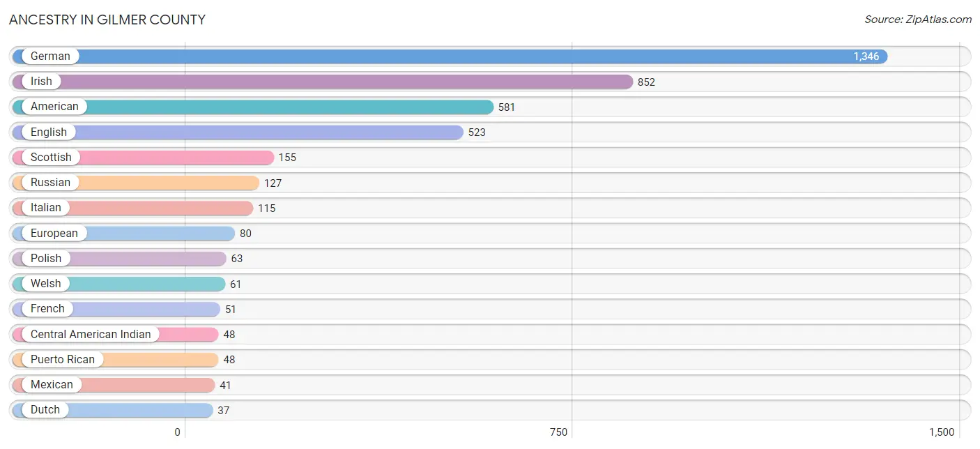Click the Ancestry in Gilmer County title

tap(107, 20)
